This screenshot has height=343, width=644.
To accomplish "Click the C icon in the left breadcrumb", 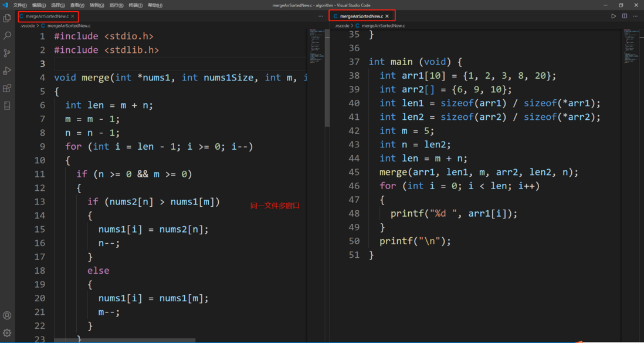I will [43, 25].
